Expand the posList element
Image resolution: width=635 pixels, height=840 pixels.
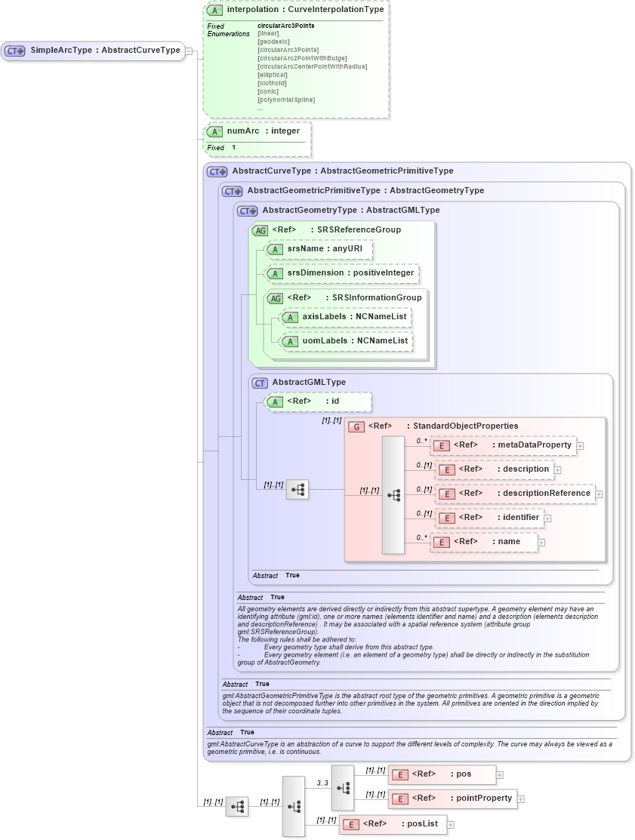click(452, 824)
